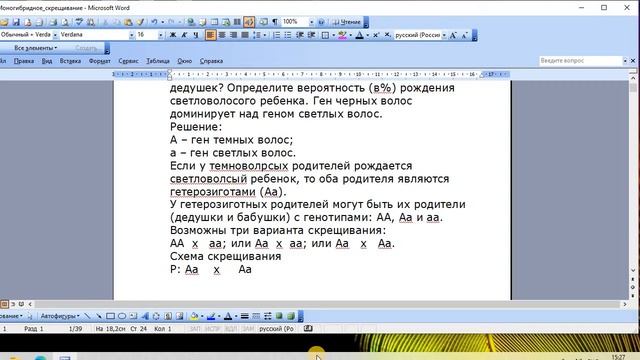Open the font size 16 dropdown
This screenshot has height=360, width=640.
[x=160, y=35]
